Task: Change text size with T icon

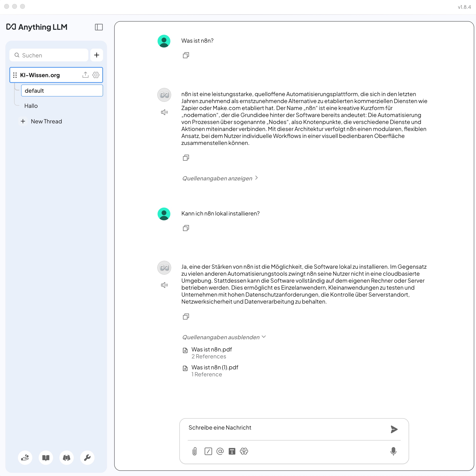Action: (232, 451)
